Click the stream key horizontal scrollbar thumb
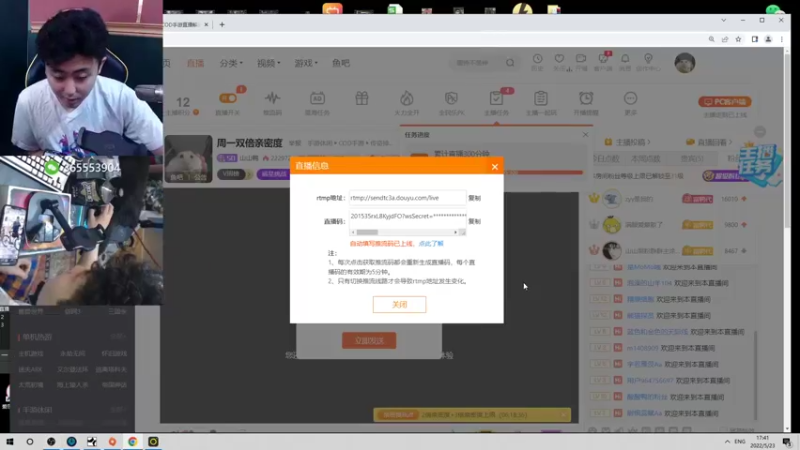800x450 pixels. [367, 232]
